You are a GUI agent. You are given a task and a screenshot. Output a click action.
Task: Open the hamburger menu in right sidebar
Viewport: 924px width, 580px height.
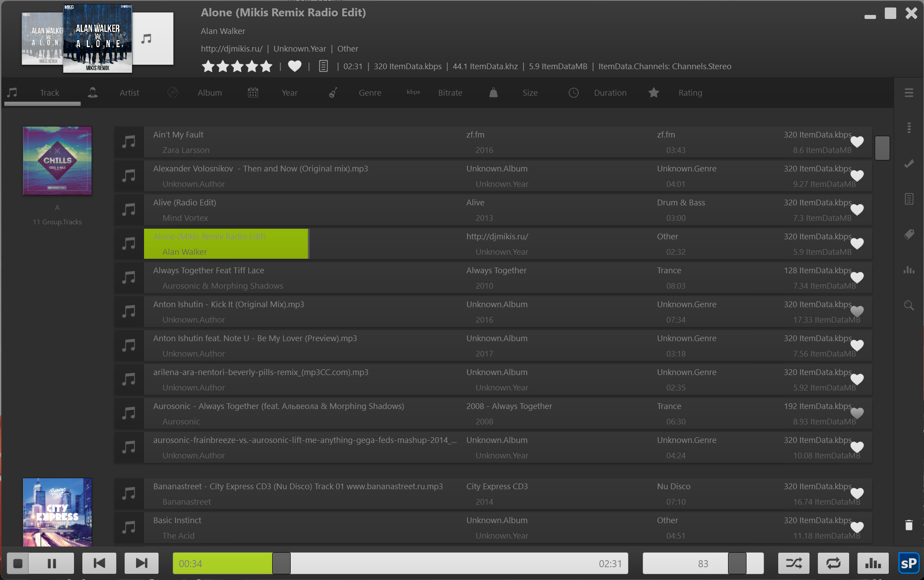(x=909, y=93)
